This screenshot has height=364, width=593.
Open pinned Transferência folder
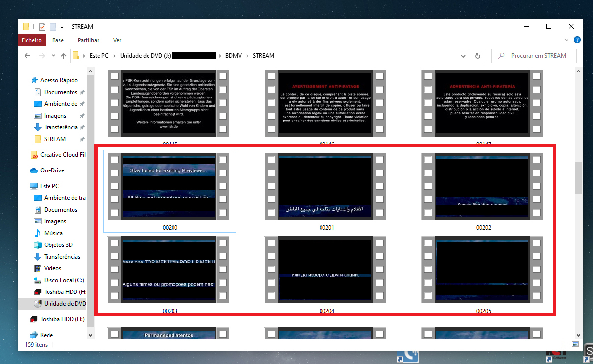tap(61, 127)
